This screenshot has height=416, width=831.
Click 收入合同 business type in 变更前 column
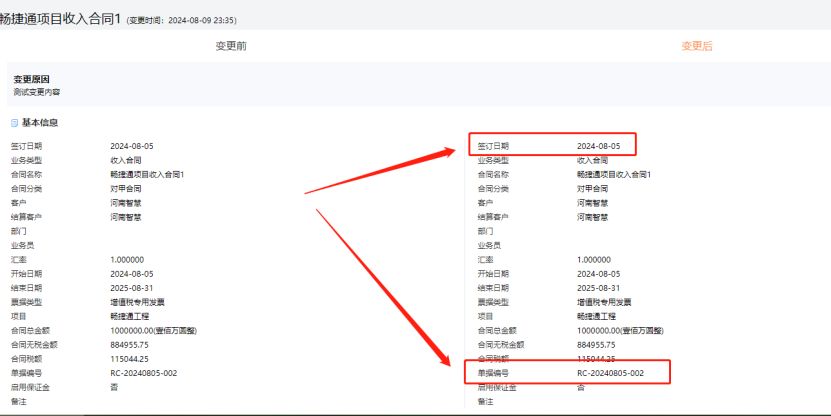click(126, 161)
